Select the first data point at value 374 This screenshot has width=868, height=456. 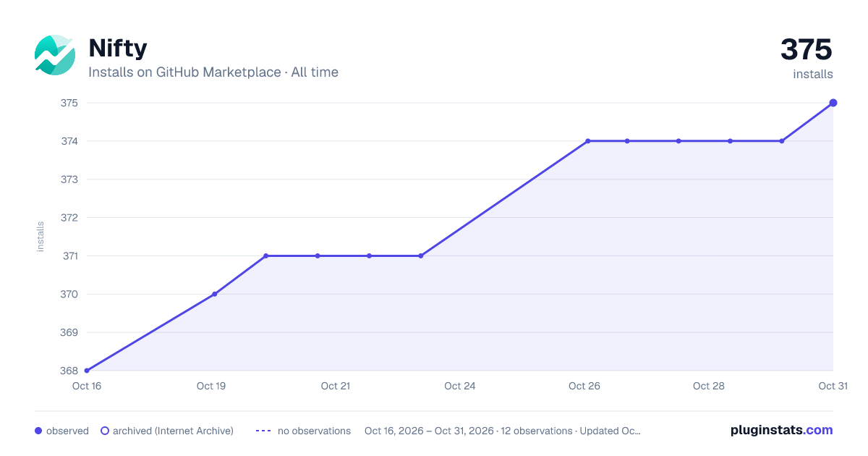pyautogui.click(x=588, y=141)
